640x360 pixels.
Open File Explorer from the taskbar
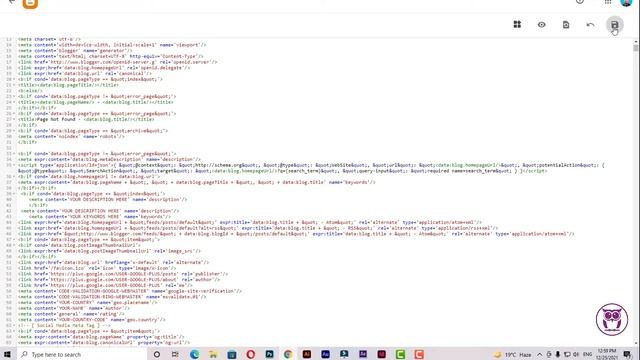tap(213, 354)
